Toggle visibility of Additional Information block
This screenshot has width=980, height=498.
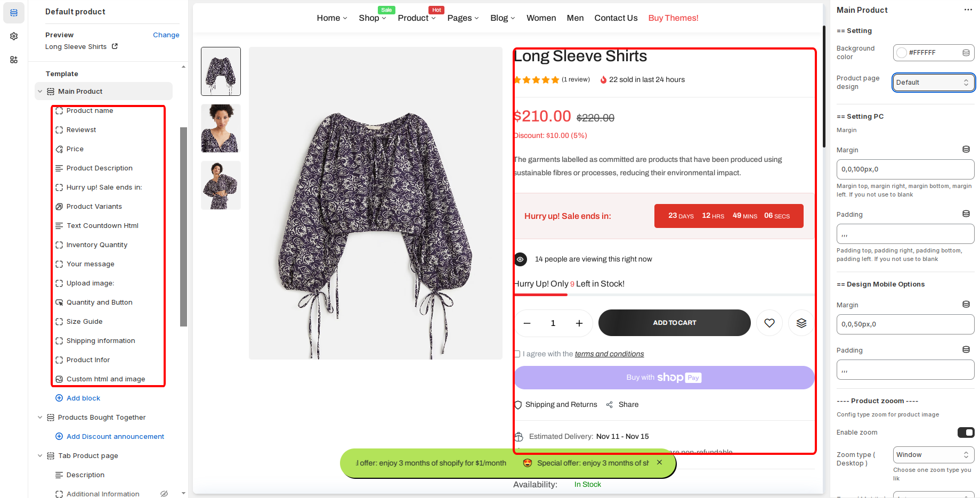tap(164, 494)
